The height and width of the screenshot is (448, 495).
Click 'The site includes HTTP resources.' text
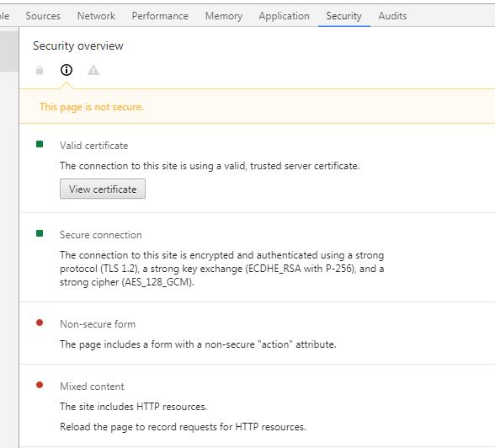pos(134,407)
